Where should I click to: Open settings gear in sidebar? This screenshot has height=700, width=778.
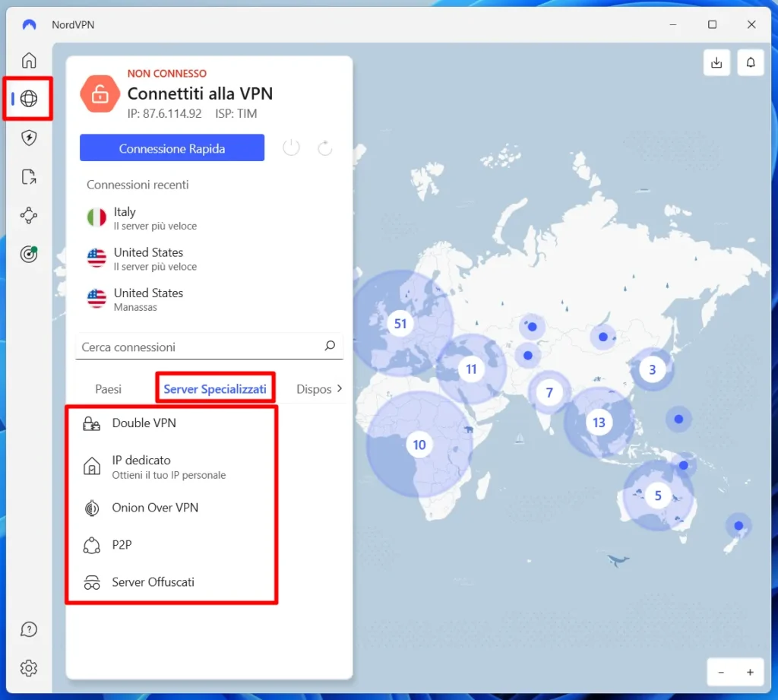(29, 668)
